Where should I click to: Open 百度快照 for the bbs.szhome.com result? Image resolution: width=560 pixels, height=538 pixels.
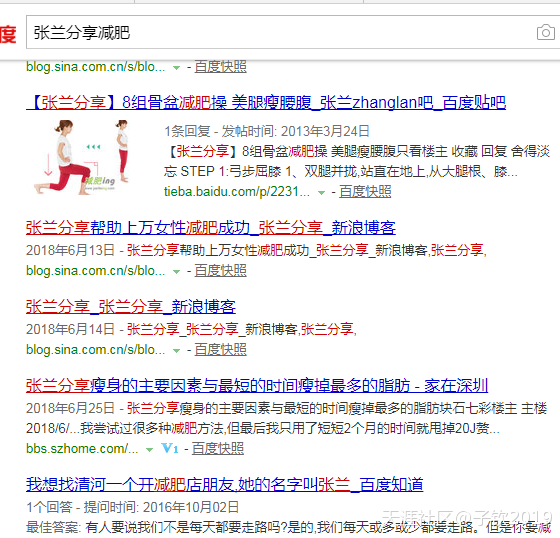[218, 449]
